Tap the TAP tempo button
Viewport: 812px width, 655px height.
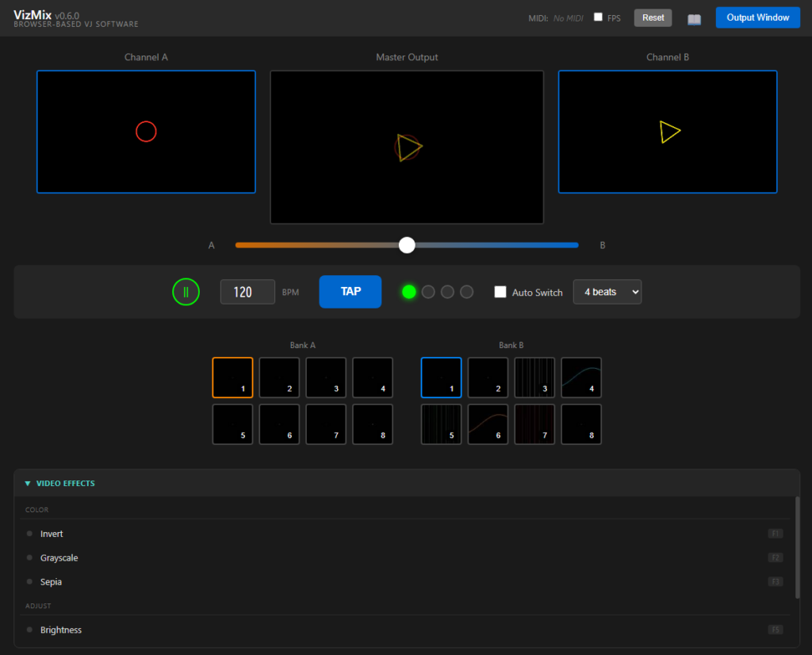[x=350, y=292]
